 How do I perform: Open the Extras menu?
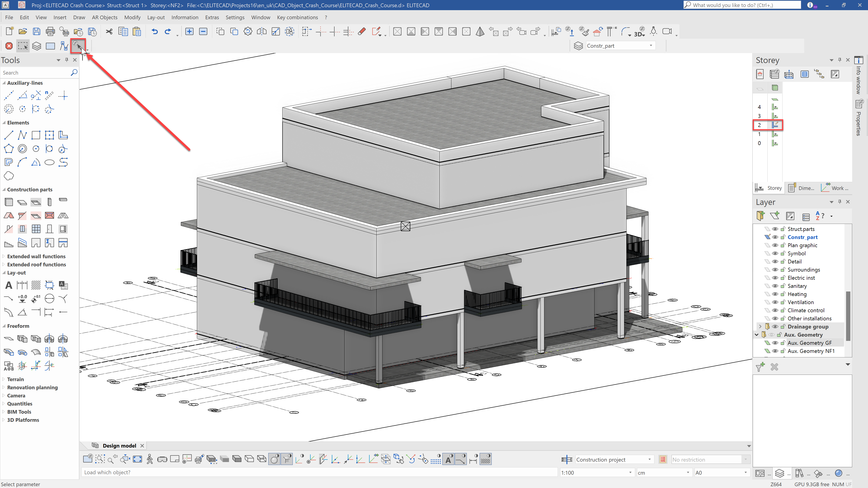coord(212,17)
